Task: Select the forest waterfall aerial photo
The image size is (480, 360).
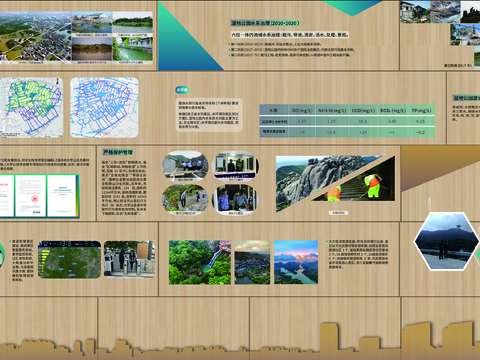Action: [x=200, y=262]
